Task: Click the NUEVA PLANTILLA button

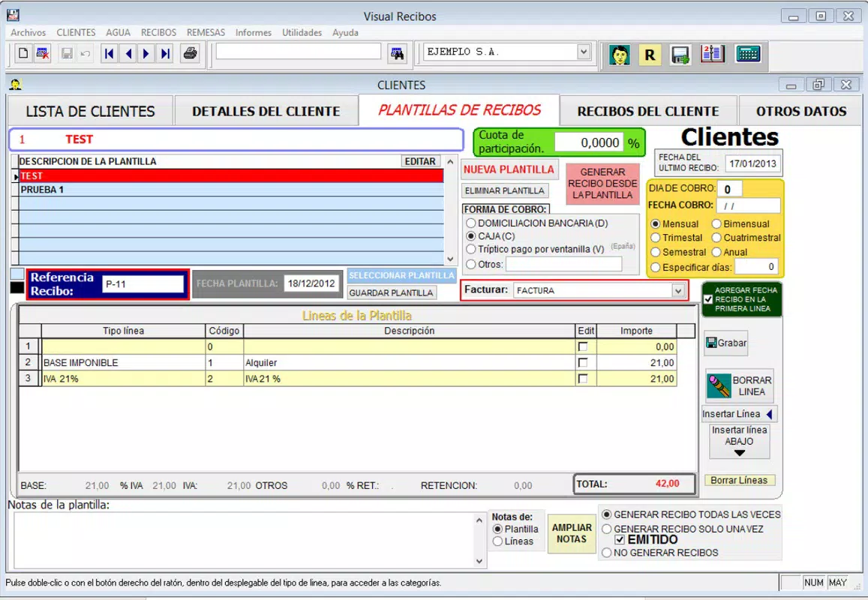Action: (509, 170)
